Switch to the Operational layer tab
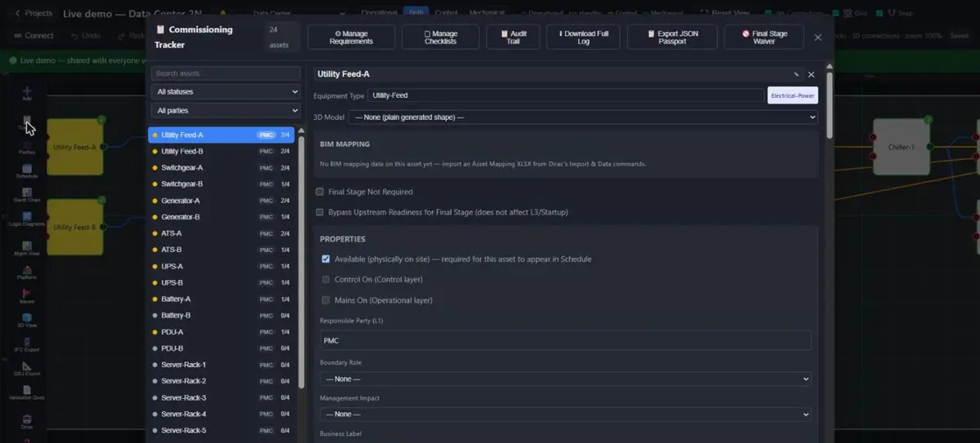The height and width of the screenshot is (443, 980). (x=380, y=12)
